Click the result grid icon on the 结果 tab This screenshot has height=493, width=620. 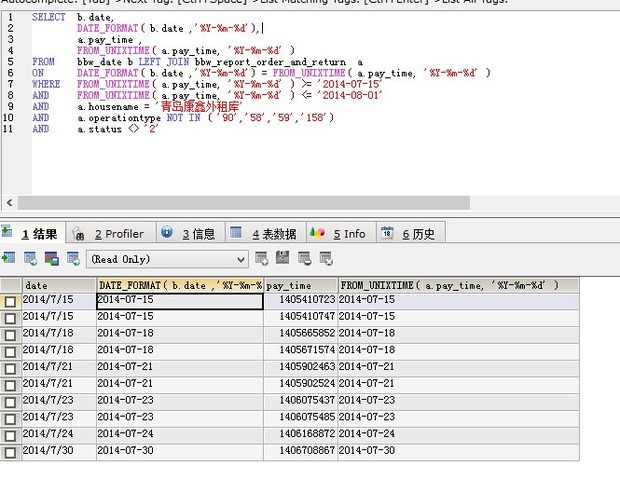coord(7,231)
